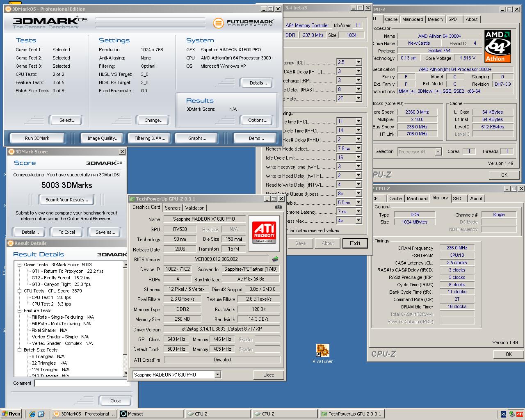Click the Exit button in Memset
525x420 pixels.
355,243
